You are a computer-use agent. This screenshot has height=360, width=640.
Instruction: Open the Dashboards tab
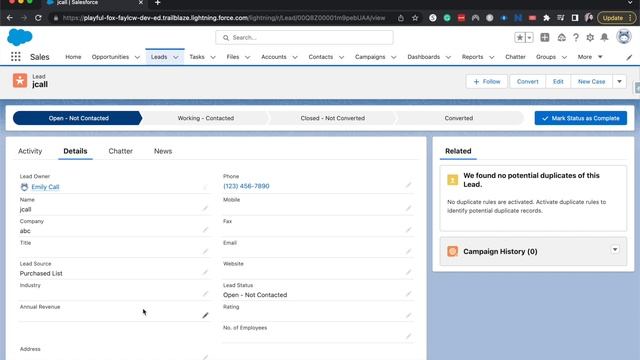(x=423, y=57)
